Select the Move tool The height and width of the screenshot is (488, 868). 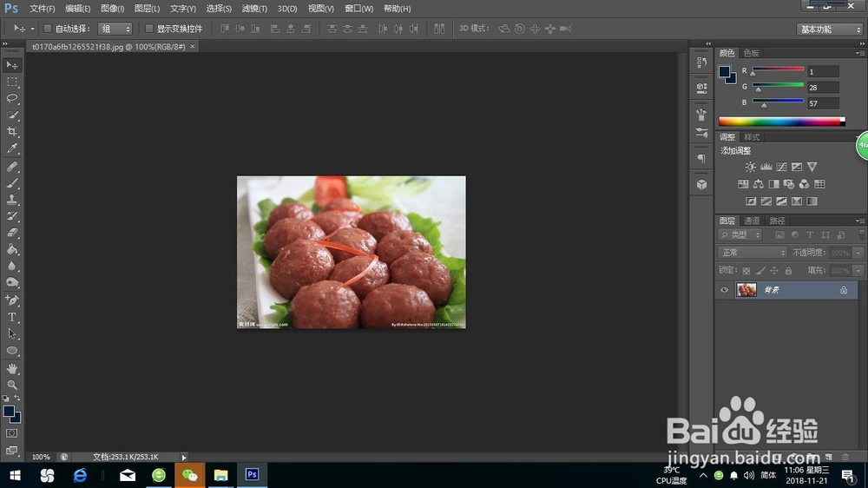(11, 65)
